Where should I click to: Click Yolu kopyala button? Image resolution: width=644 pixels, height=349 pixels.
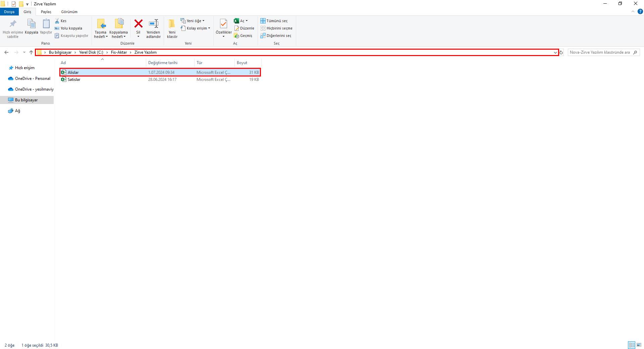pyautogui.click(x=69, y=28)
